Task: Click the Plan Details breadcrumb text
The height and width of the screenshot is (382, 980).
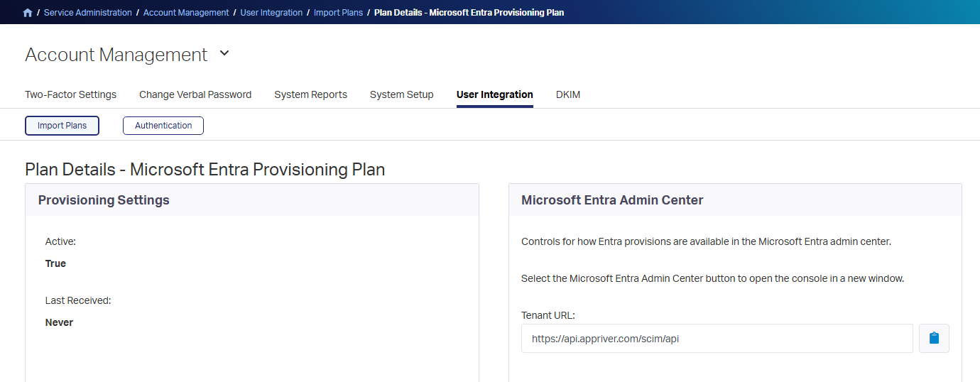Action: click(469, 13)
